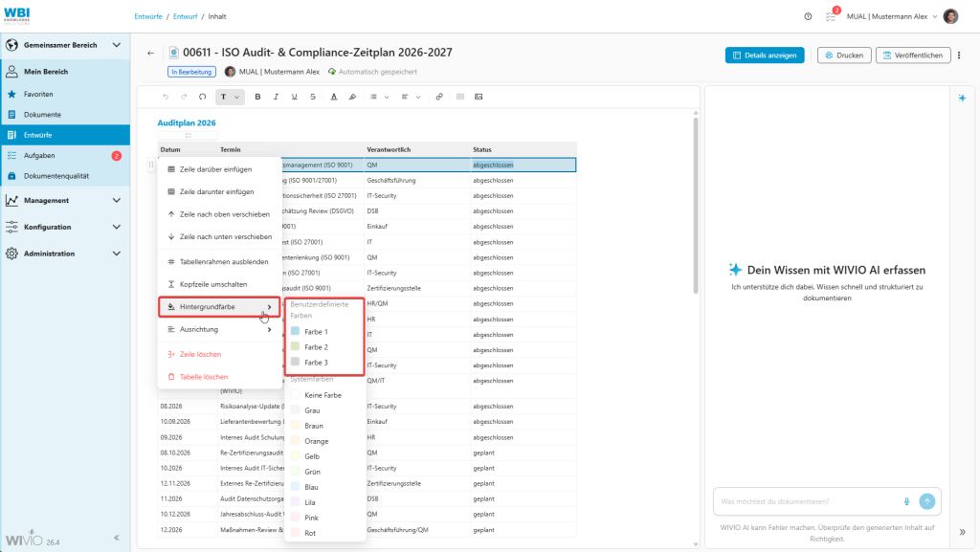
Task: Click the Drucken button
Action: pos(844,55)
